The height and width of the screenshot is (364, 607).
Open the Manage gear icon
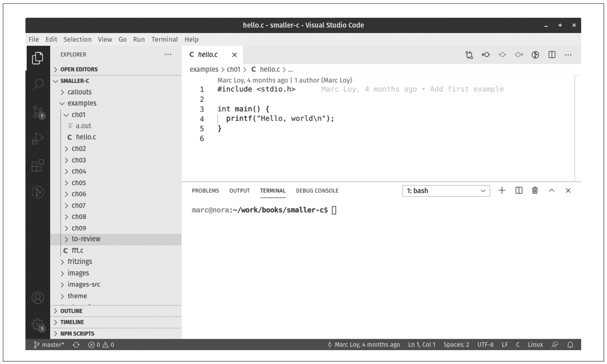38,325
